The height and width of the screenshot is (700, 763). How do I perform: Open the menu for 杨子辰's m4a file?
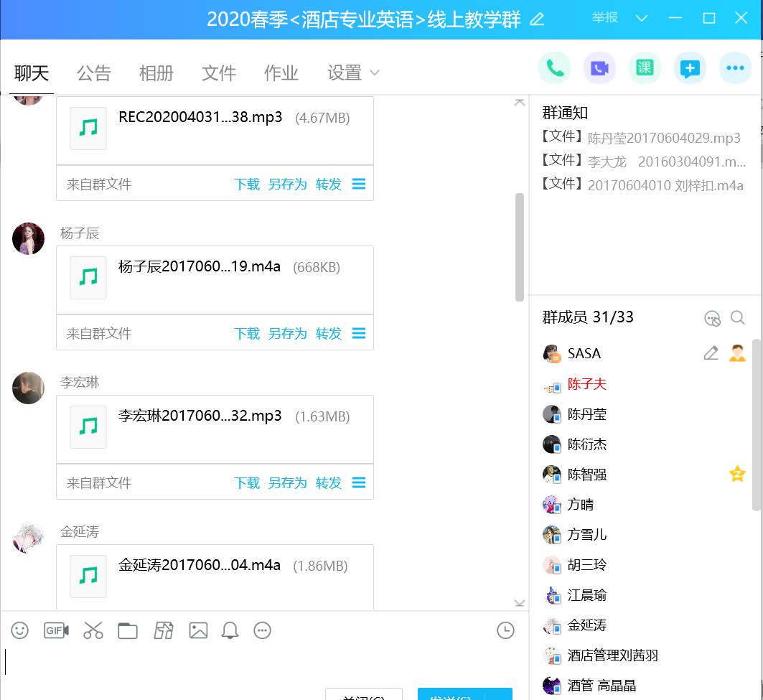coord(359,334)
